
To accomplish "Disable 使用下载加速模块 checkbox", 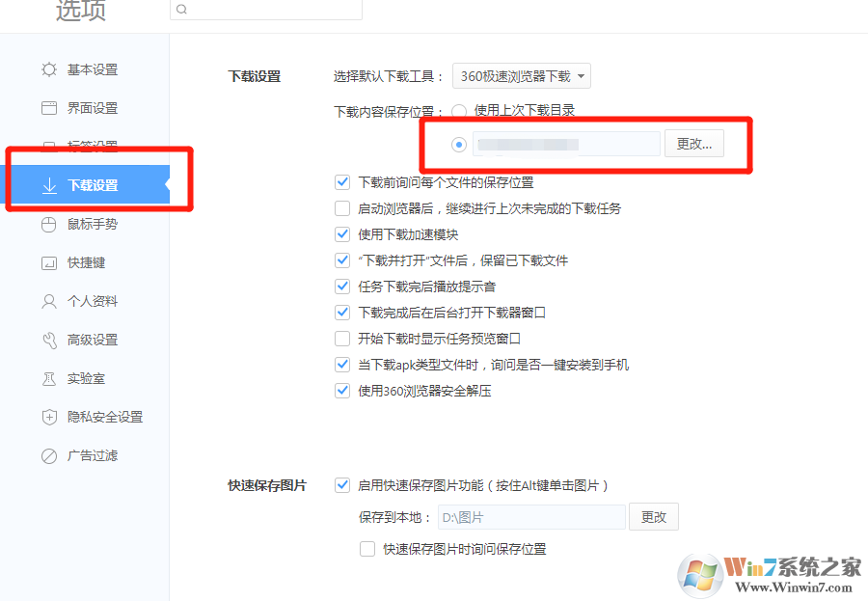I will pyautogui.click(x=342, y=233).
